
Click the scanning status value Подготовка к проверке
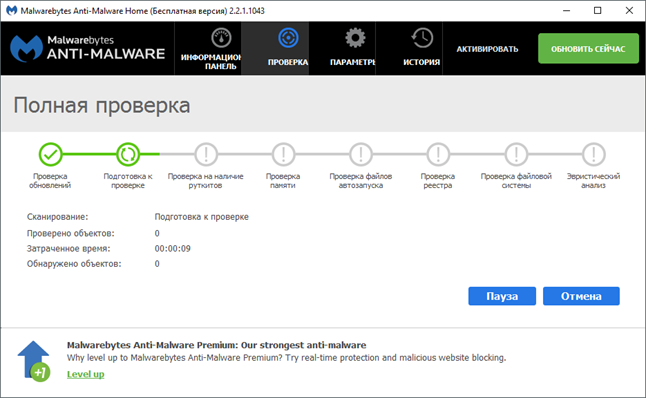tap(201, 217)
